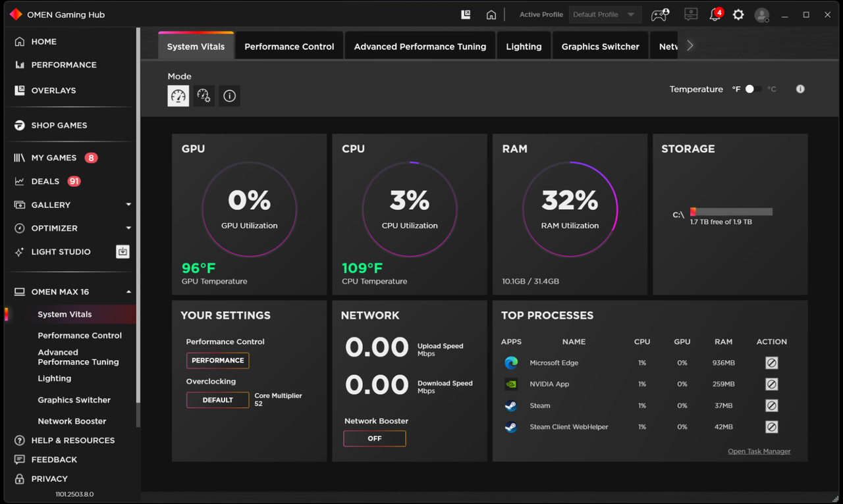Open Task Manager link
This screenshot has height=504, width=843.
coord(759,451)
